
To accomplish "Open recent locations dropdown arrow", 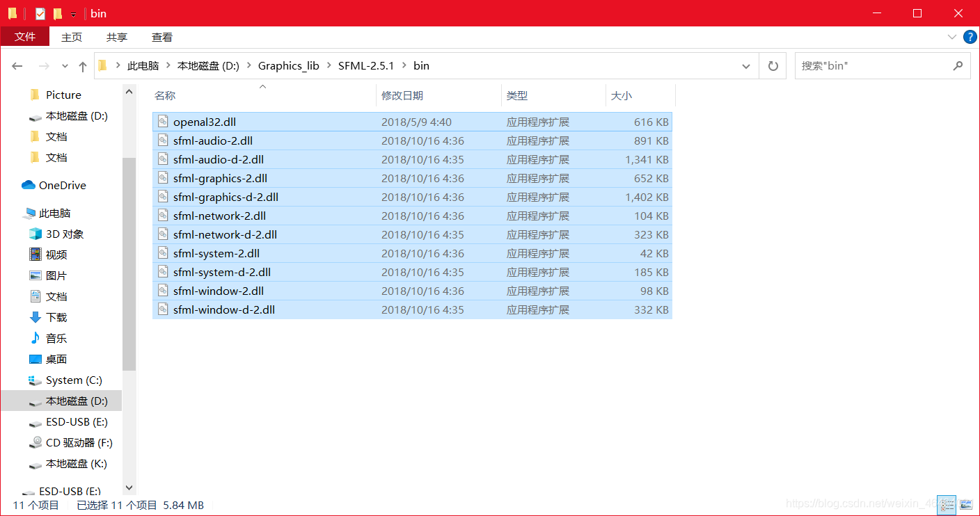I will pyautogui.click(x=65, y=67).
